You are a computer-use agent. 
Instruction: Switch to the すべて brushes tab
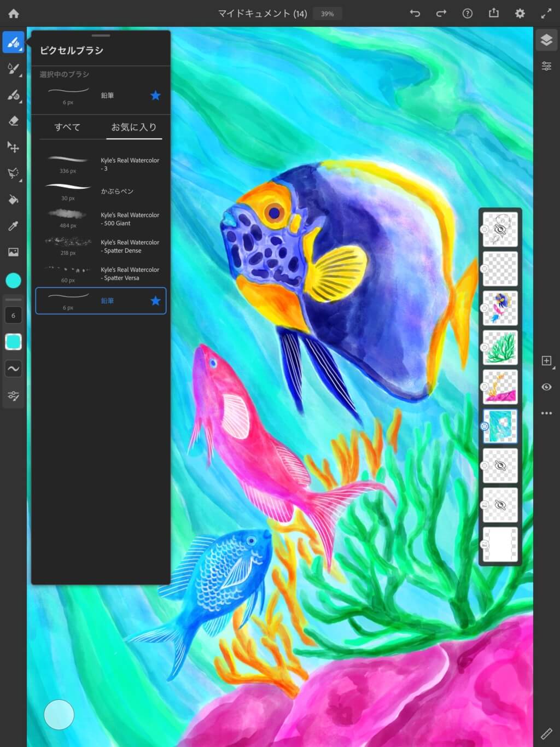coord(67,127)
